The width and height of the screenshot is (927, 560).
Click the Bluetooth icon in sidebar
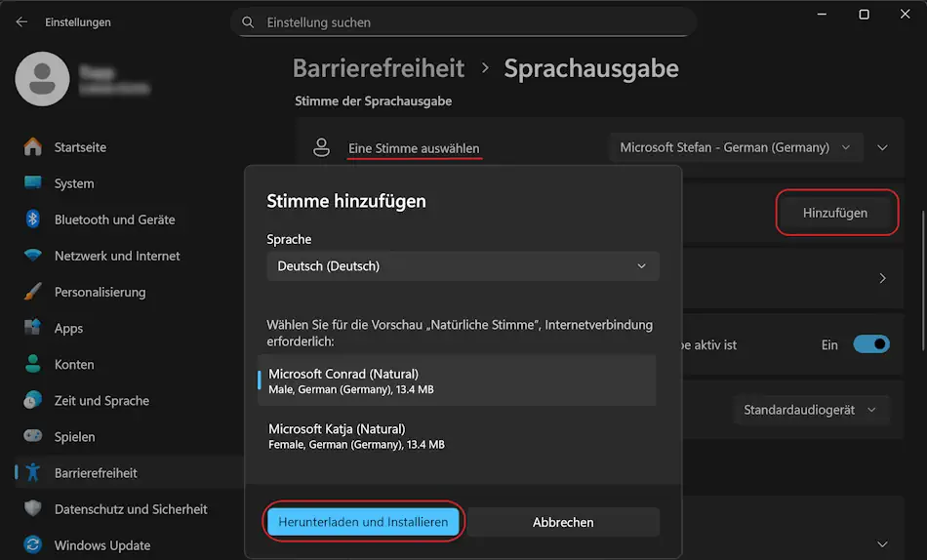33,219
